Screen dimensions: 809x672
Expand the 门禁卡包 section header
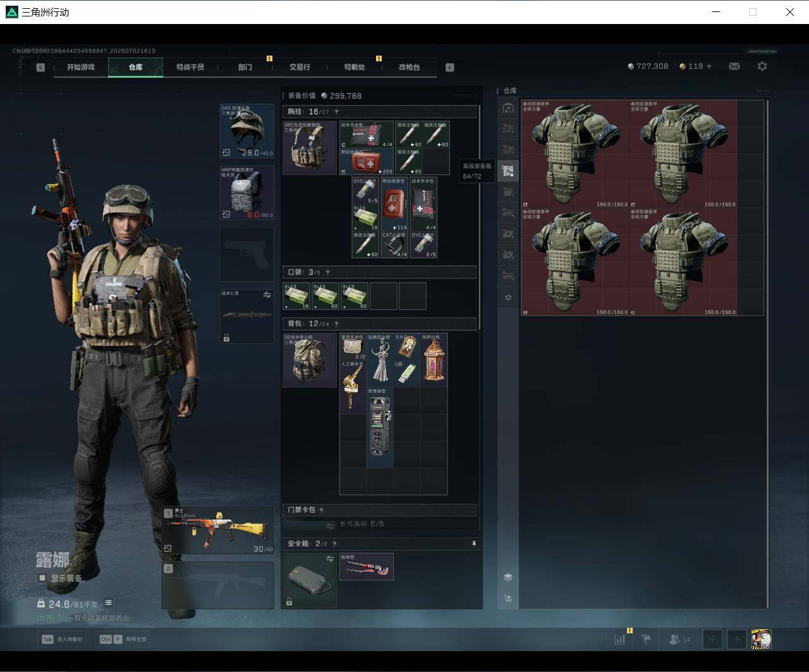click(379, 510)
